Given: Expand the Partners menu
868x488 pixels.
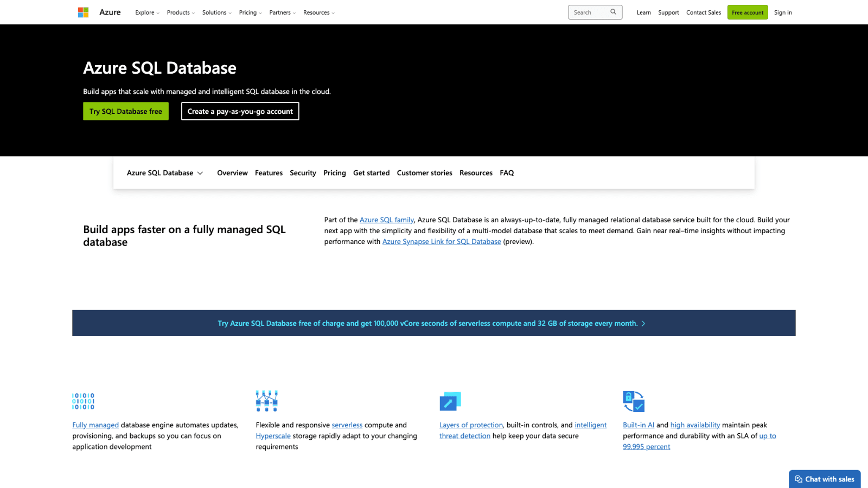Looking at the screenshot, I should 282,12.
